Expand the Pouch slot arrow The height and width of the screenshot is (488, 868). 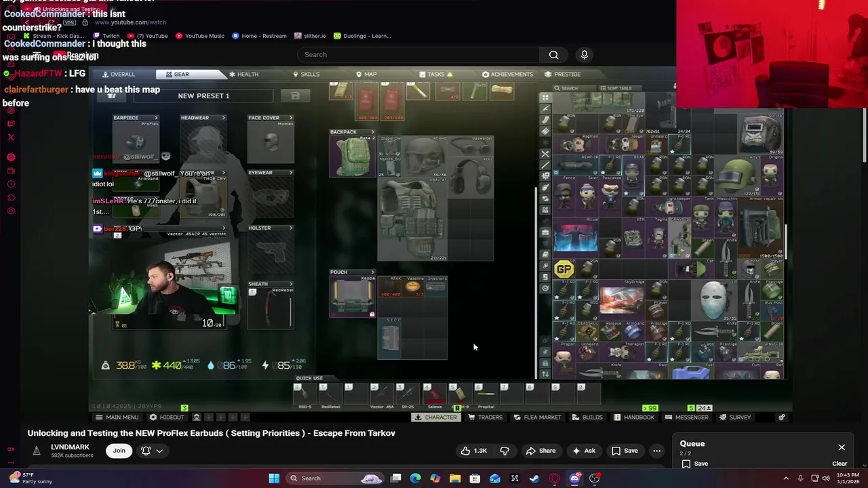click(372, 272)
